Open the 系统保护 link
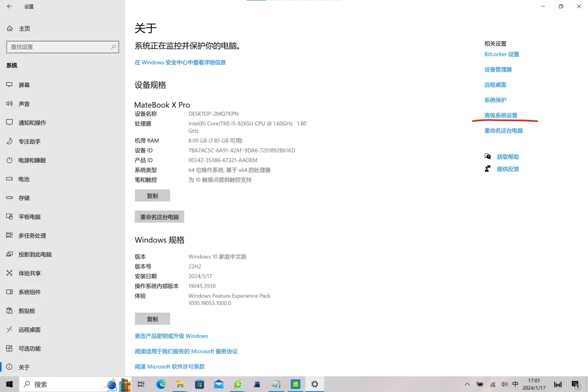The height and width of the screenshot is (392, 588). pyautogui.click(x=495, y=100)
